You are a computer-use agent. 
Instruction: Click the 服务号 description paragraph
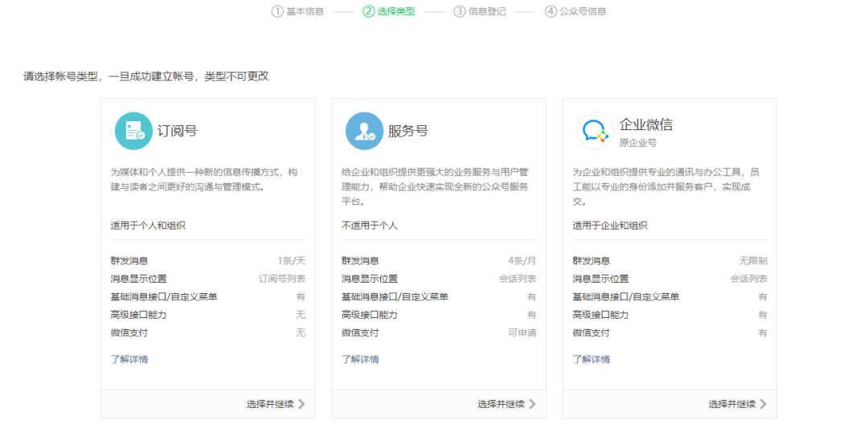[435, 187]
